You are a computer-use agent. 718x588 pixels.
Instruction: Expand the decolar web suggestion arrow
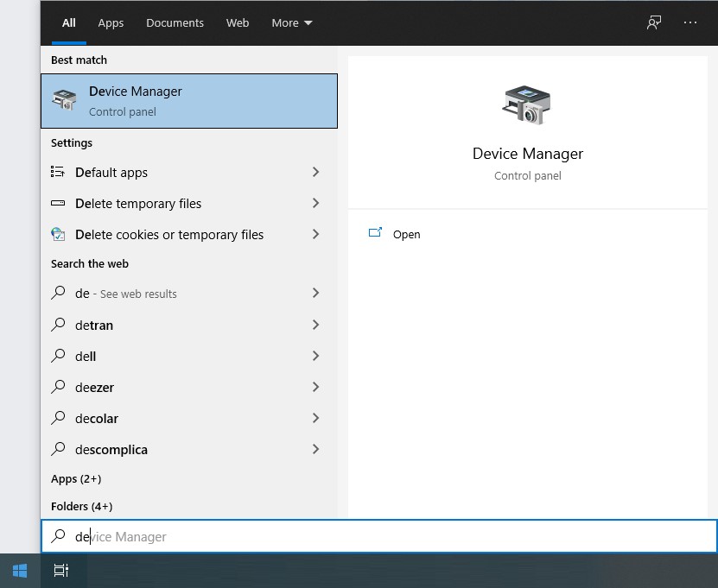pos(315,418)
